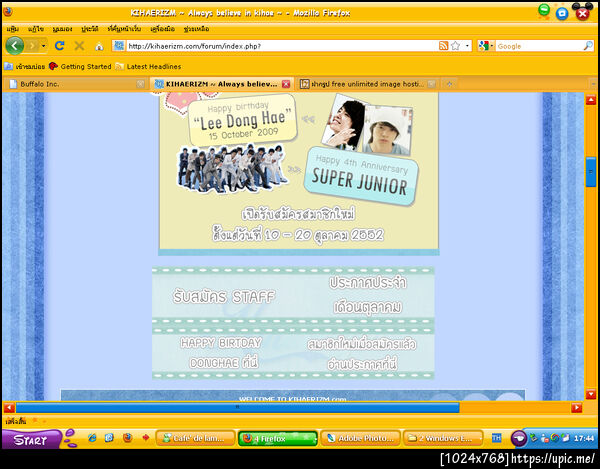Click the Happy 4th Anniversary SUPER JUNIOR label
Viewport: 600px width, 469px height.
tap(361, 176)
